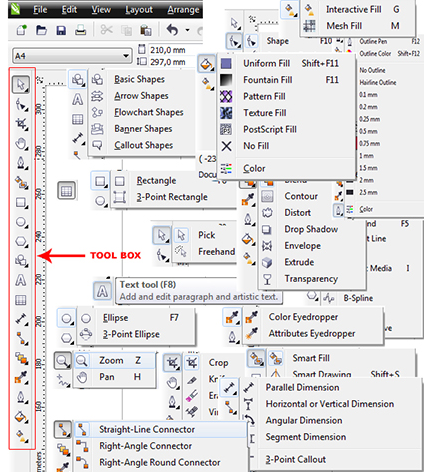Select the Rectangle tool in the left toolbox
Viewport: 424px width, 472px height.
[x=21, y=202]
